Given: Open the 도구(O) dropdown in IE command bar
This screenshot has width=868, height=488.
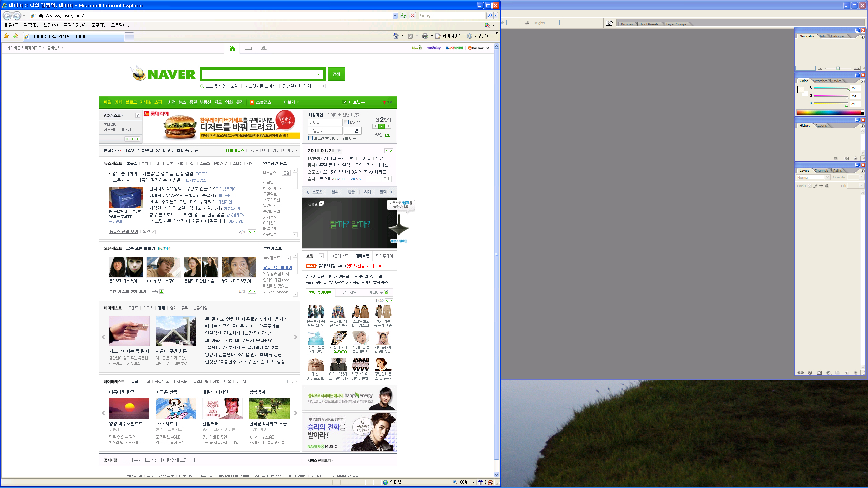Looking at the screenshot, I should (479, 36).
